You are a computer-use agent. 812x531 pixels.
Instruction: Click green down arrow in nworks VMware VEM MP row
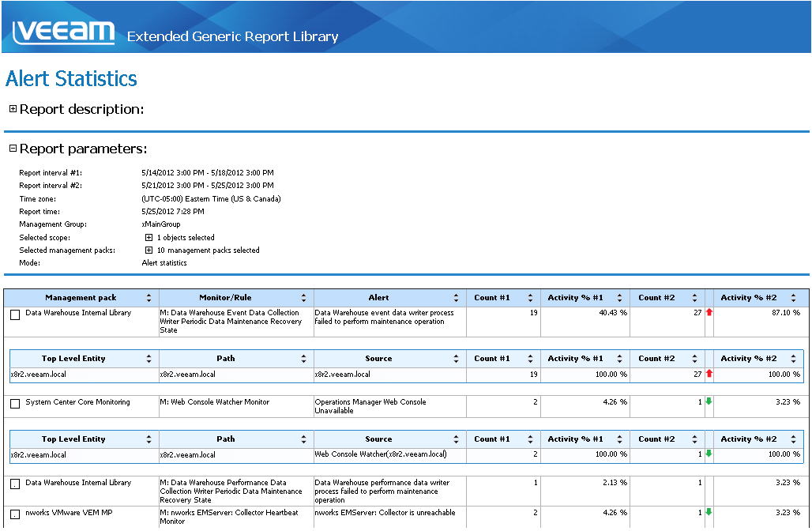[709, 512]
